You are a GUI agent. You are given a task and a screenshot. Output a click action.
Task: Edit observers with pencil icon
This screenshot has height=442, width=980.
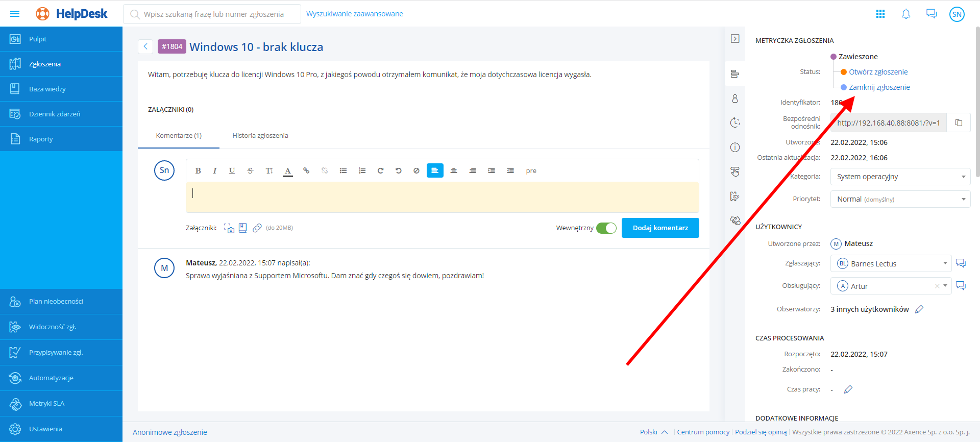[x=919, y=309]
